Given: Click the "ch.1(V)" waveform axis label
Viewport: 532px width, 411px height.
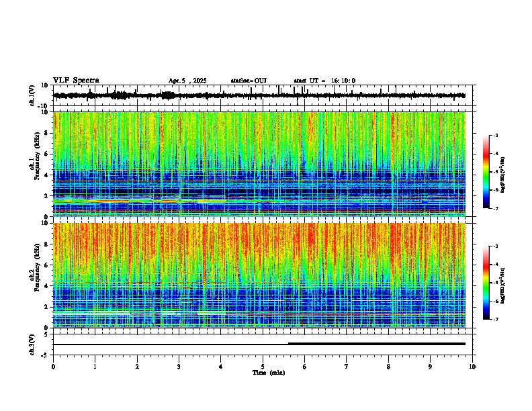Looking at the screenshot, I should pyautogui.click(x=32, y=95).
